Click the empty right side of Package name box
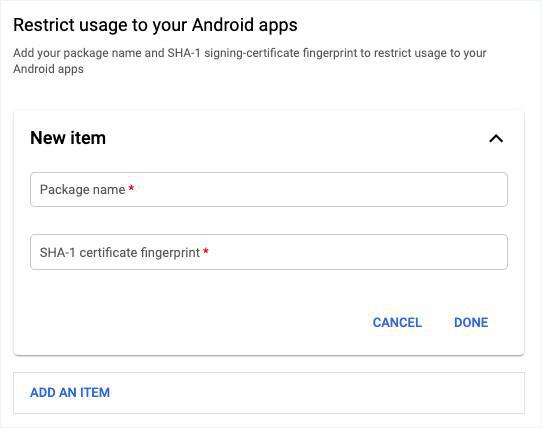The image size is (542, 428). pos(380,189)
